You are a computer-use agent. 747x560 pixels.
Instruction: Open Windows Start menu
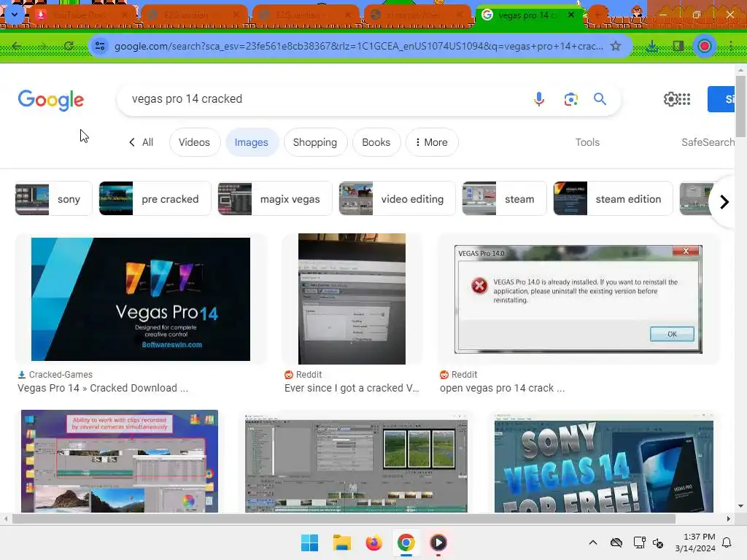click(x=309, y=542)
